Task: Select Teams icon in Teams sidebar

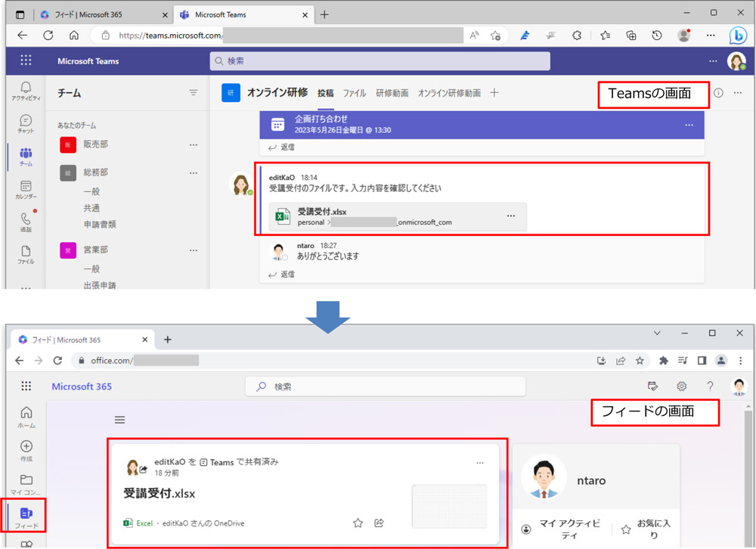Action: (x=26, y=157)
